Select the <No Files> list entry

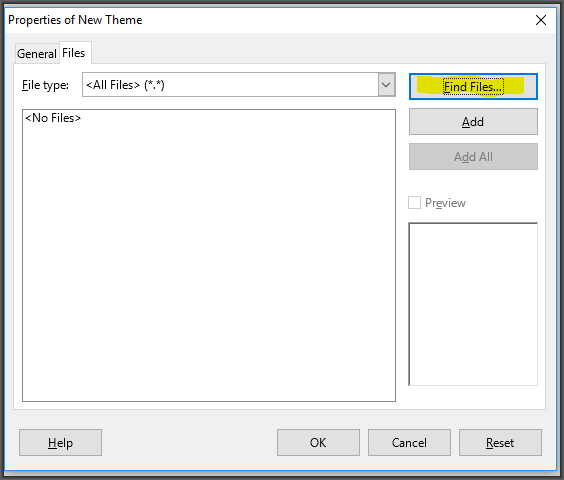pyautogui.click(x=53, y=118)
